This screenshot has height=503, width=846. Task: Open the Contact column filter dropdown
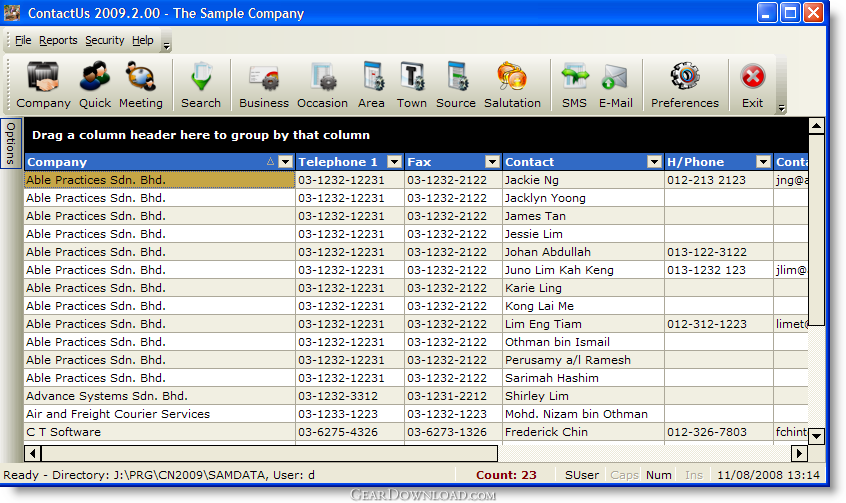tap(654, 162)
